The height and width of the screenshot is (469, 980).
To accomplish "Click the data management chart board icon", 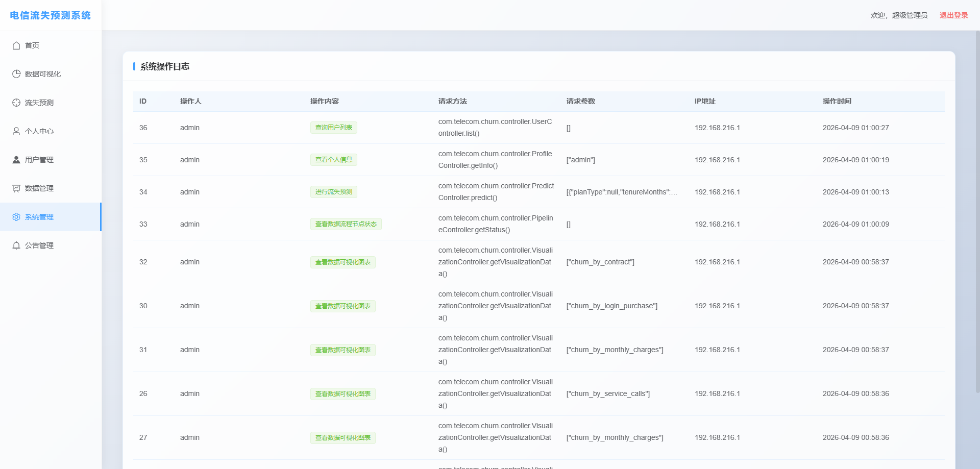I will [16, 188].
